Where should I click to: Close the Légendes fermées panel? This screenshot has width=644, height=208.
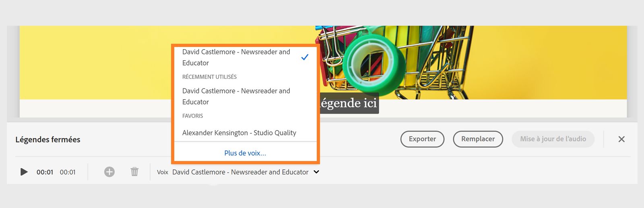click(621, 139)
